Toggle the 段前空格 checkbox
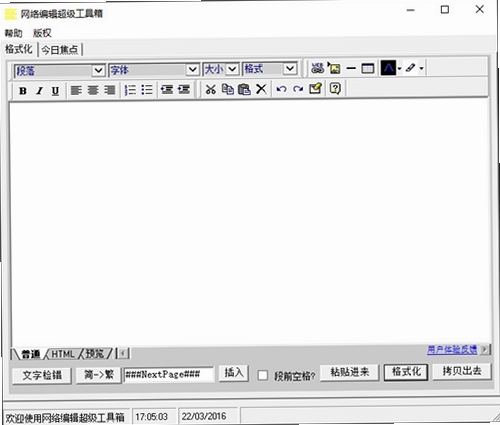 pos(263,375)
